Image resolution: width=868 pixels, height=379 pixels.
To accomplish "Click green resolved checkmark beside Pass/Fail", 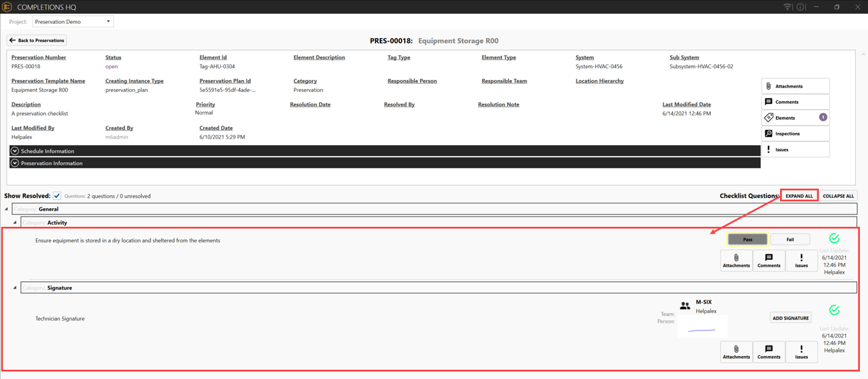I will point(834,238).
